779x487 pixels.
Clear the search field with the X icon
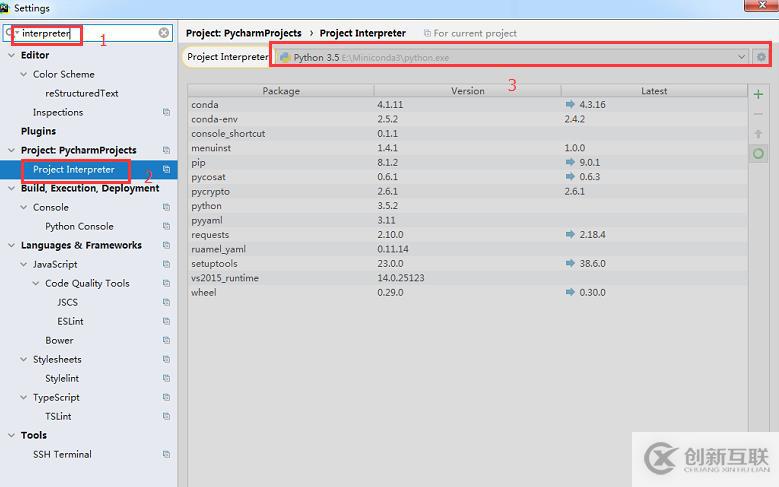coord(164,33)
